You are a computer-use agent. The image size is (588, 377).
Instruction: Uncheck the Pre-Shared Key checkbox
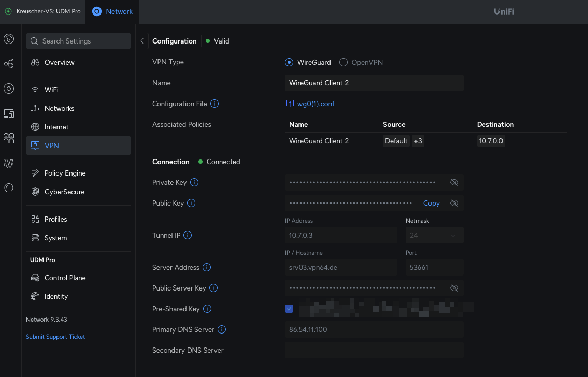289,309
